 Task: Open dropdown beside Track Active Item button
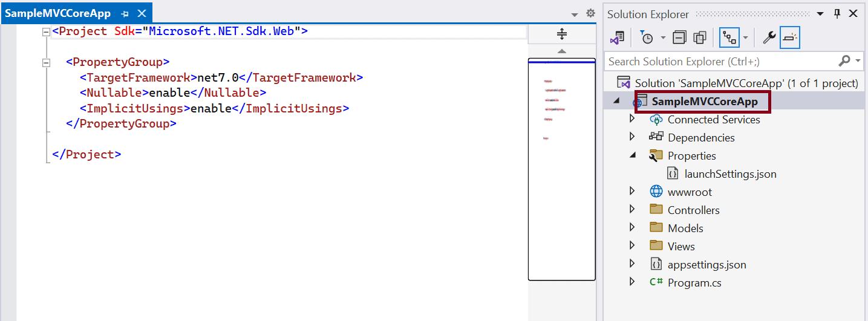point(745,38)
